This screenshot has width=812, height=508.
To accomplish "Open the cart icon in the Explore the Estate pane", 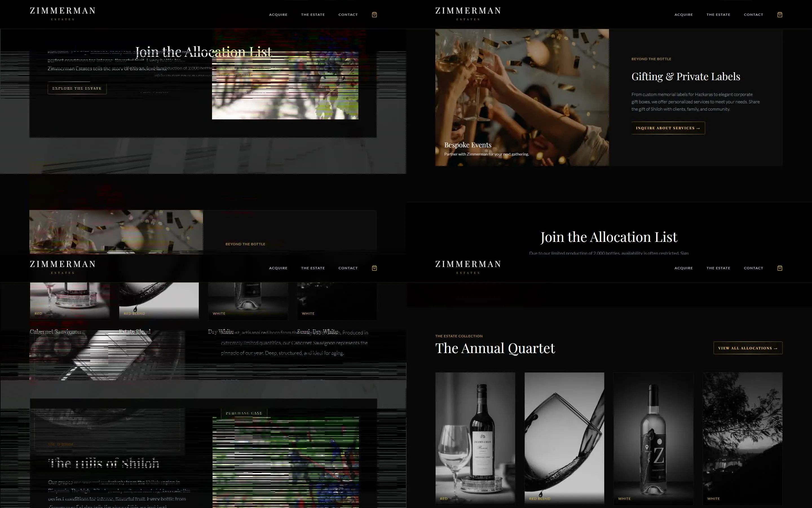I will (x=374, y=14).
